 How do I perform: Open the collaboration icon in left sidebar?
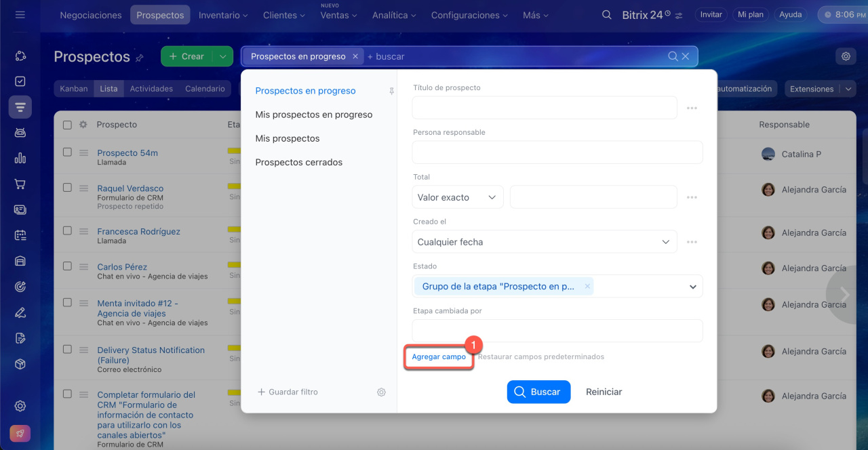pos(20,56)
